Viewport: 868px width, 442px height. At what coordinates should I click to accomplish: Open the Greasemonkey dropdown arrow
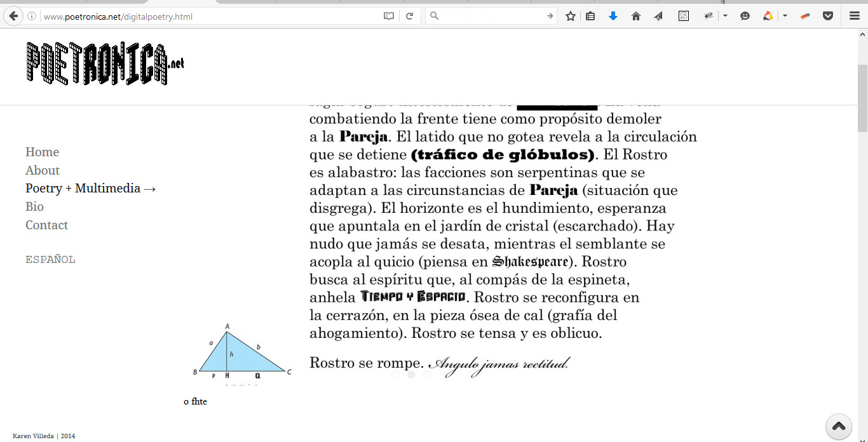pos(725,17)
